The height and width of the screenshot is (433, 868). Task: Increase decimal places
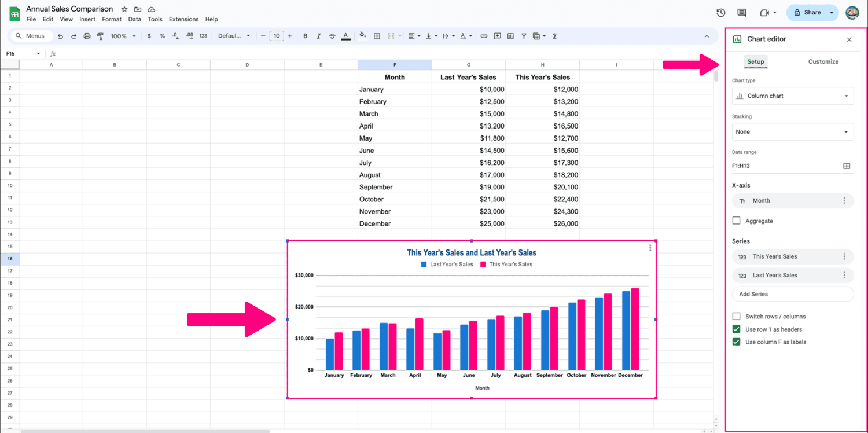(x=189, y=36)
